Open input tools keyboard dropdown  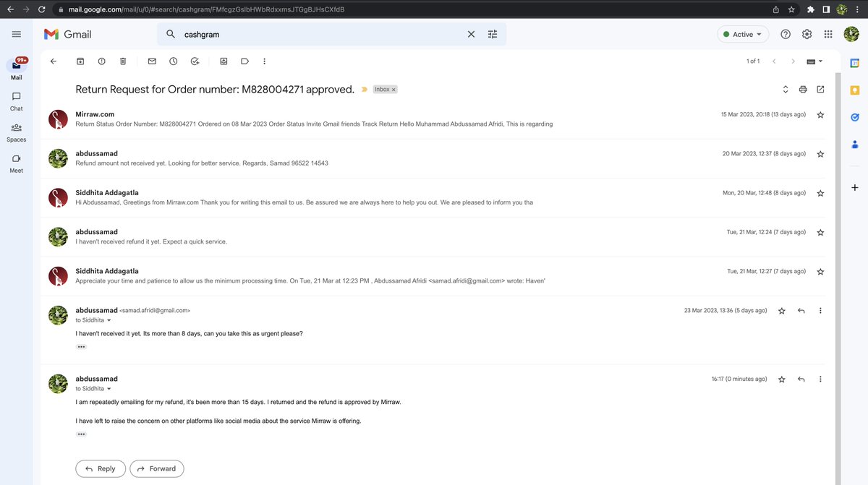point(814,61)
